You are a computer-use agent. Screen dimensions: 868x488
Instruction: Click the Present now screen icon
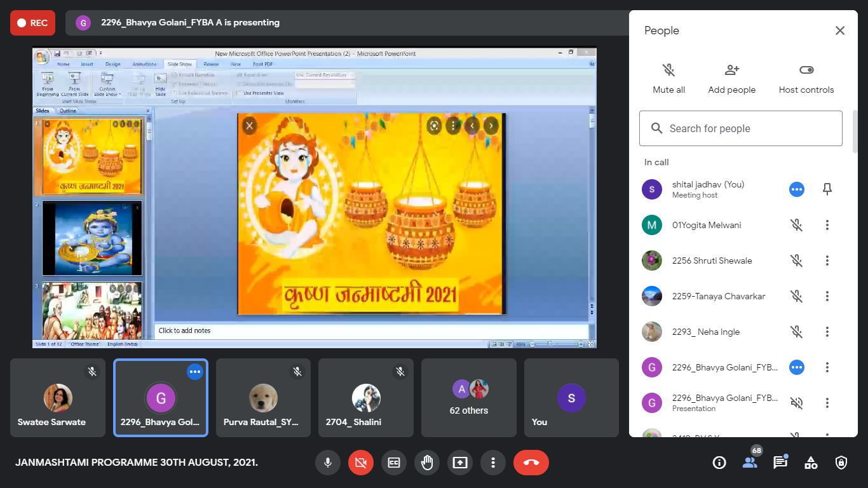point(460,463)
